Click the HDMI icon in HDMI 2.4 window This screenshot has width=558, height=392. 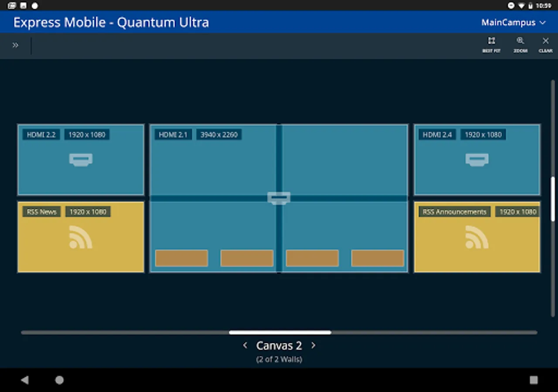476,160
